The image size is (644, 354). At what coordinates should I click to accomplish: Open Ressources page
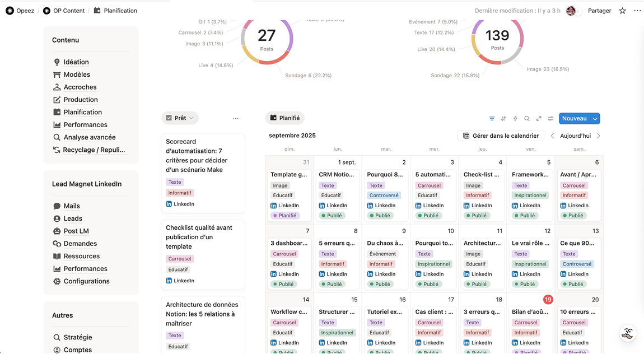click(81, 256)
